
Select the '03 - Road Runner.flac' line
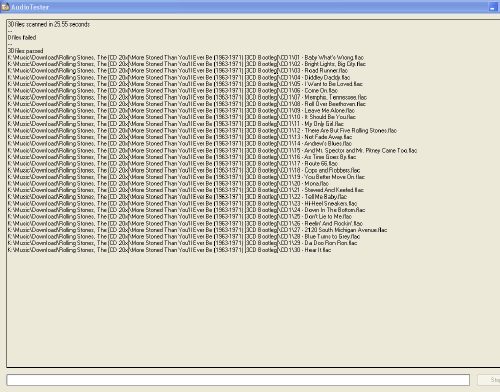(x=178, y=71)
